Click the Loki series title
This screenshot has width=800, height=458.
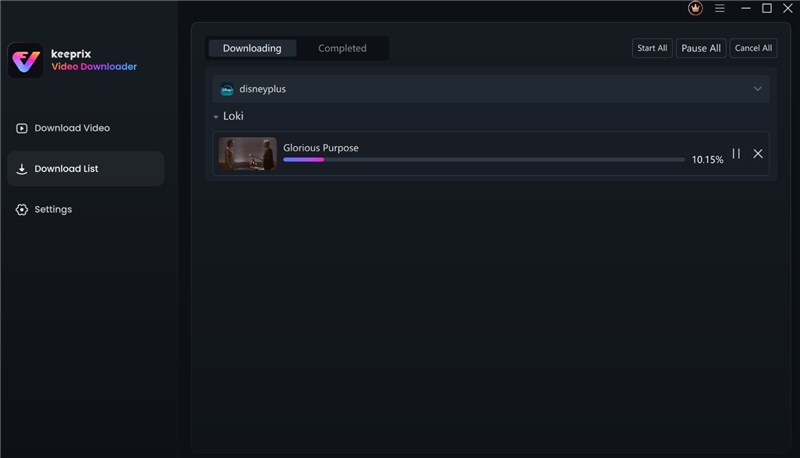[x=233, y=116]
